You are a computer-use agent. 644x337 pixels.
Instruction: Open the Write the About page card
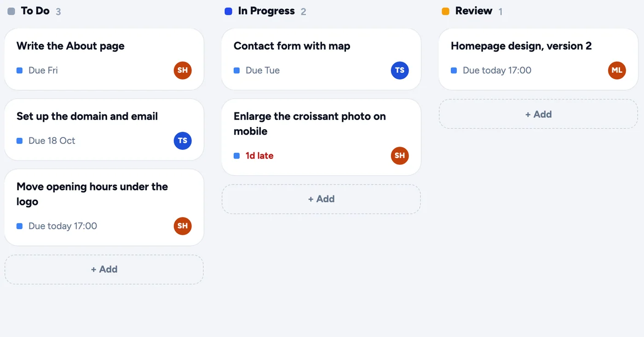104,59
